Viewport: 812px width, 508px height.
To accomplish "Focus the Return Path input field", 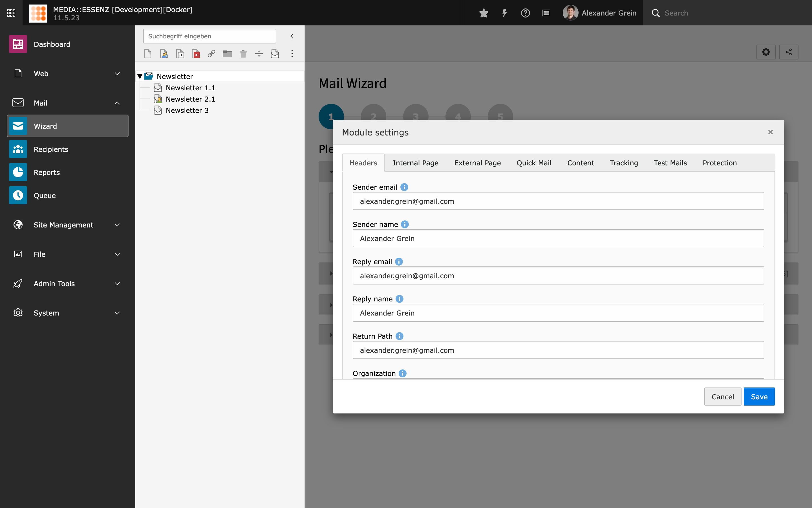I will (558, 350).
